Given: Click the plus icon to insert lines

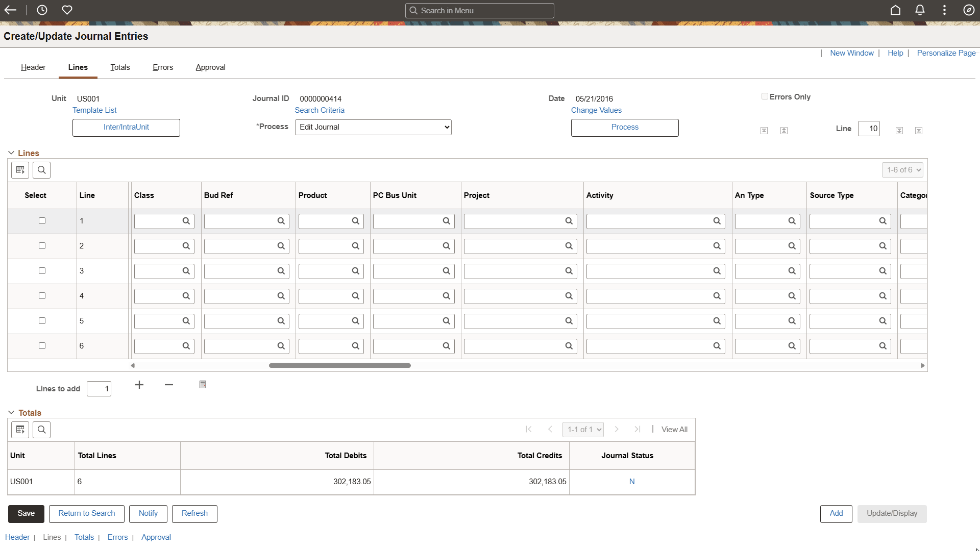Looking at the screenshot, I should pos(139,385).
